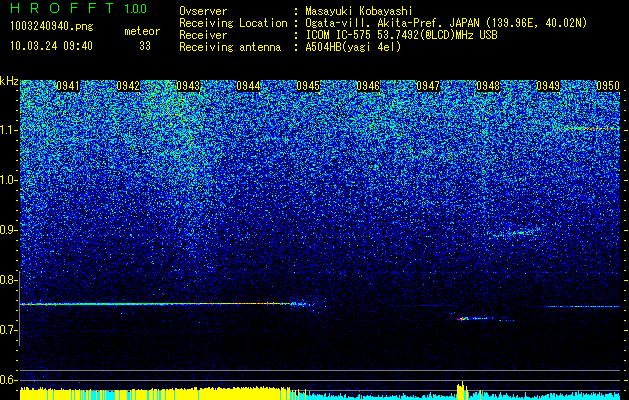This screenshot has width=629, height=400.
Task: Select observer name Masayuki Kobayashi
Action: click(x=359, y=11)
